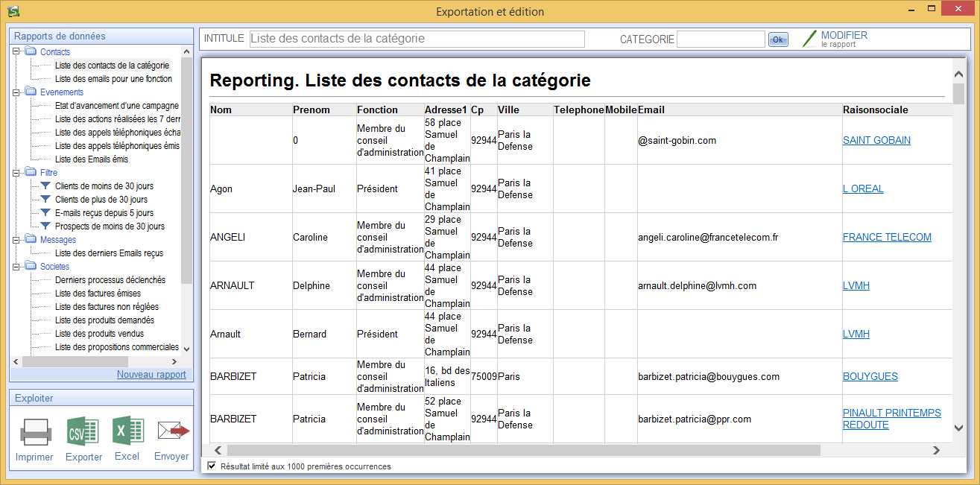
Task: Click the Evenements folder icon
Action: click(x=31, y=92)
